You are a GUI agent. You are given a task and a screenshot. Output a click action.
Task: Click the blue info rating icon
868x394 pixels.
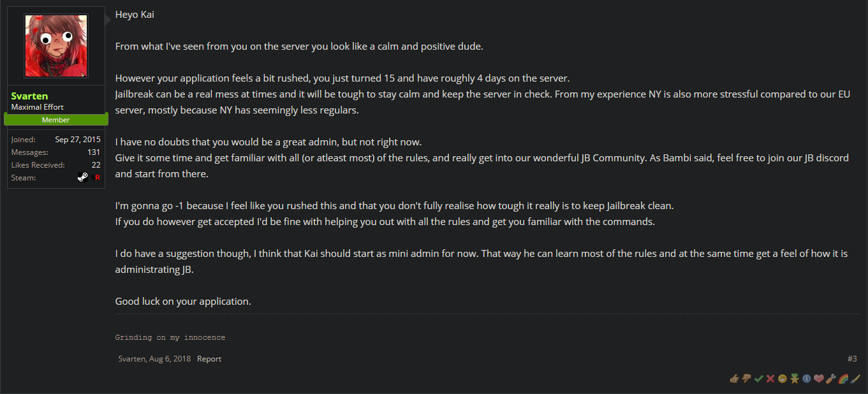[x=806, y=379]
